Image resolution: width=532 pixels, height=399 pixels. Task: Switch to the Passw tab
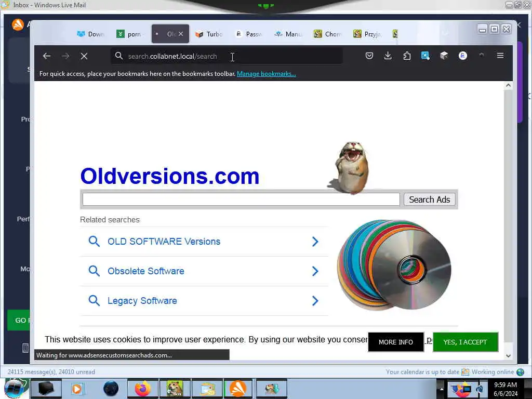click(249, 34)
